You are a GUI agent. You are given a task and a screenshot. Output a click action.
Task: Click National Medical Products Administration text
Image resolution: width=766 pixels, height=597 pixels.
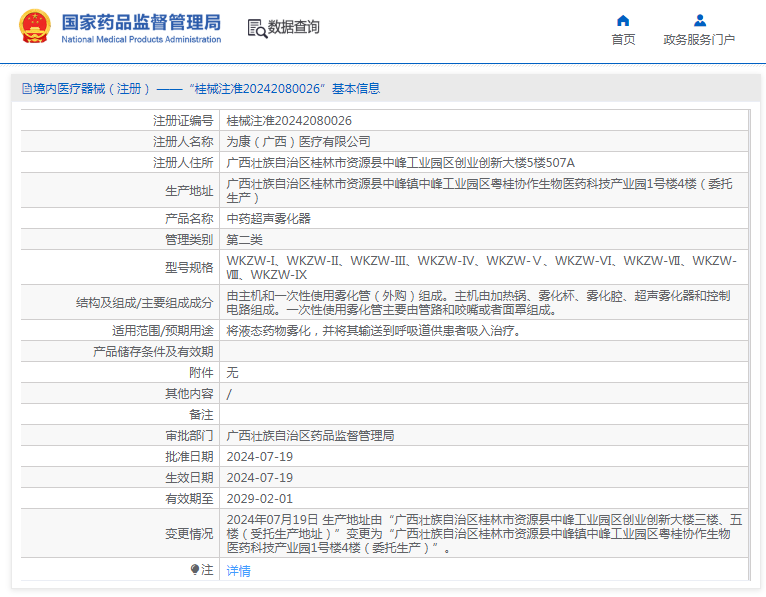tap(141, 39)
